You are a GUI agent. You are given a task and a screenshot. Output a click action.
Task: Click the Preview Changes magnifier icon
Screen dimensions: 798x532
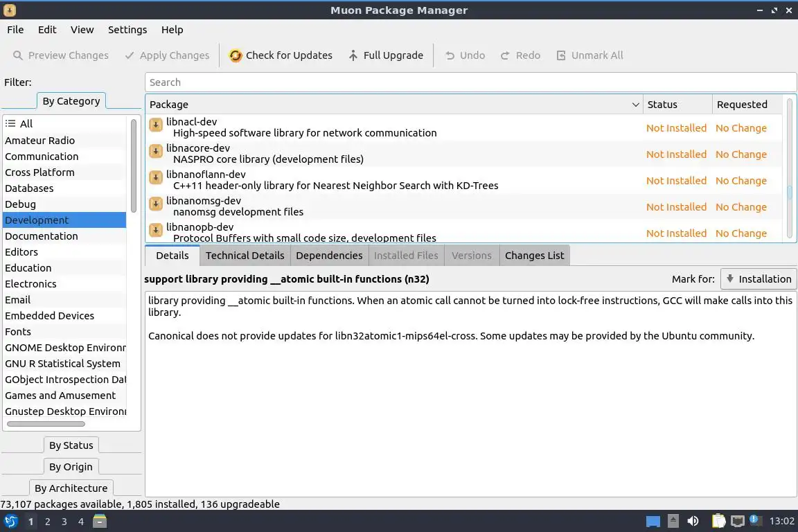tap(18, 55)
